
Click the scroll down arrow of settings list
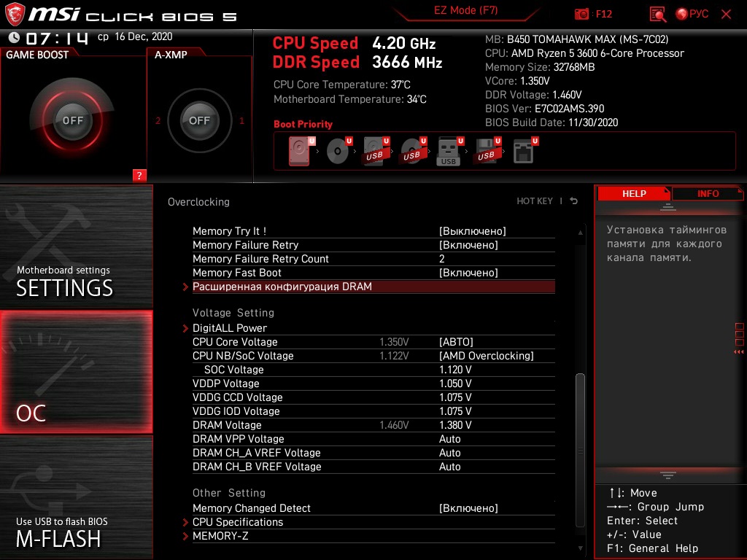point(580,548)
